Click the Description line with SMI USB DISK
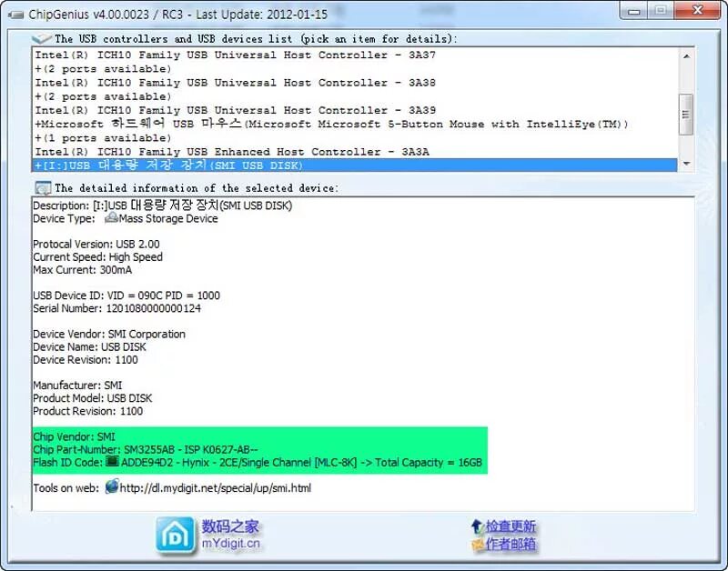The height and width of the screenshot is (571, 728). click(x=163, y=205)
